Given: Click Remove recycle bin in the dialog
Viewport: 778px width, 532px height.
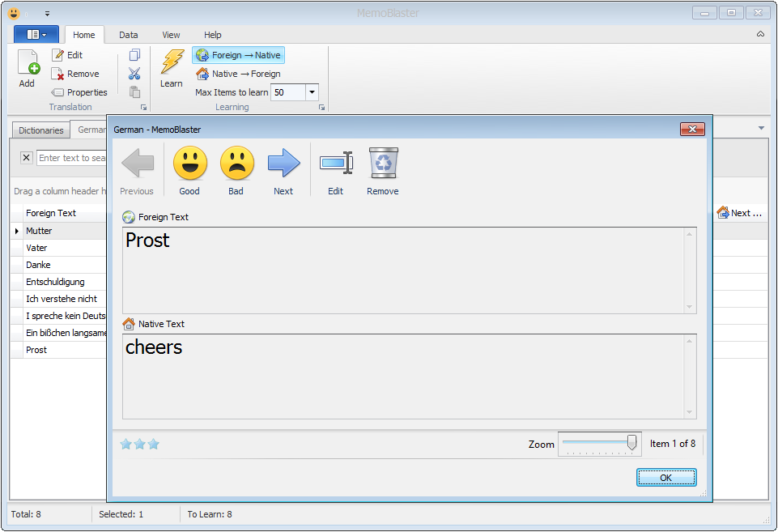Looking at the screenshot, I should (383, 171).
